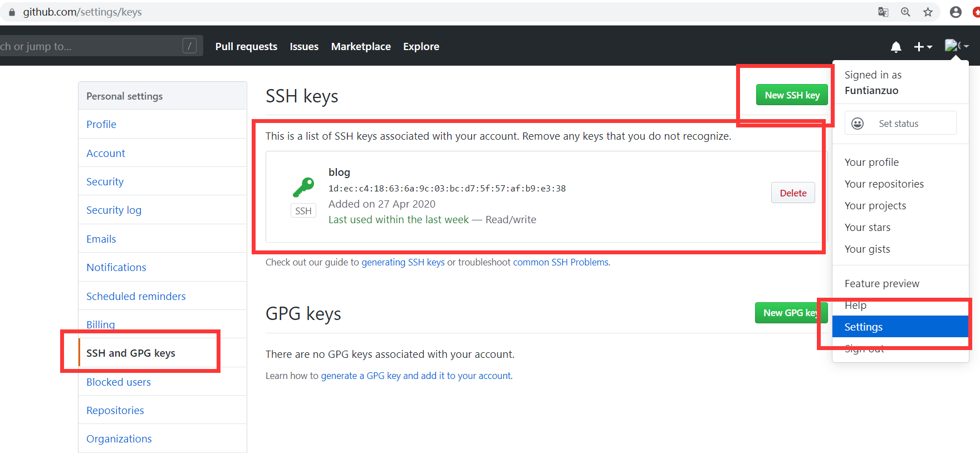Select Your gists in user menu

(867, 249)
